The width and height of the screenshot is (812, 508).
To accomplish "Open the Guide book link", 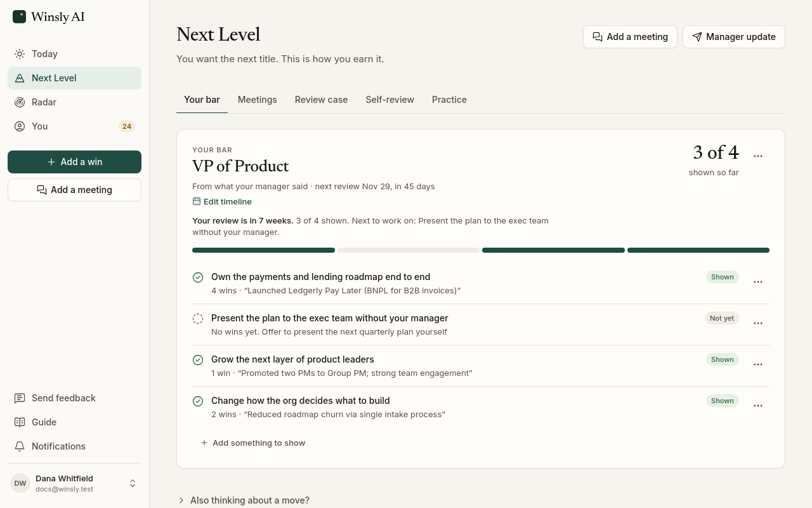I will [x=74, y=422].
